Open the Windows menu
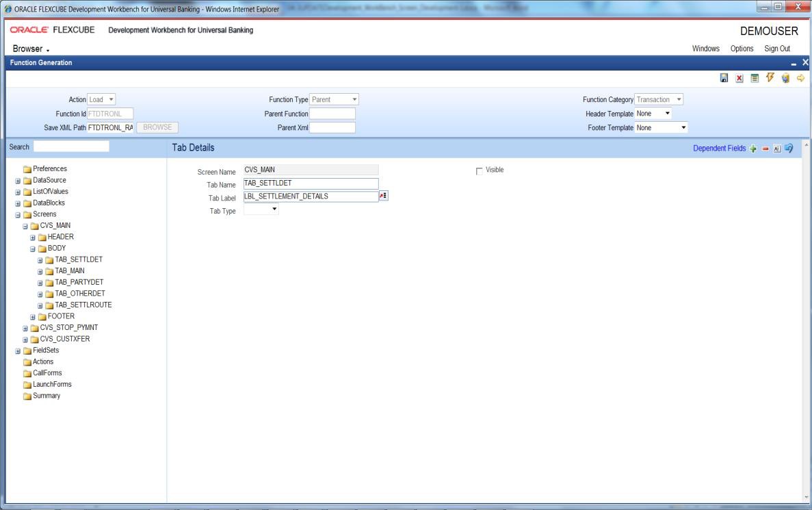This screenshot has width=812, height=510. pyautogui.click(x=706, y=49)
